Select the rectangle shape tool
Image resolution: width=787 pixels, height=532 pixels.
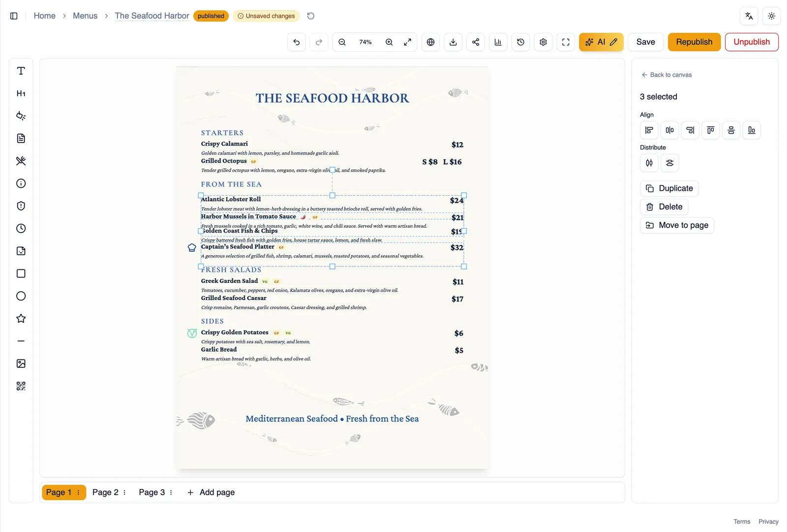[x=21, y=273]
